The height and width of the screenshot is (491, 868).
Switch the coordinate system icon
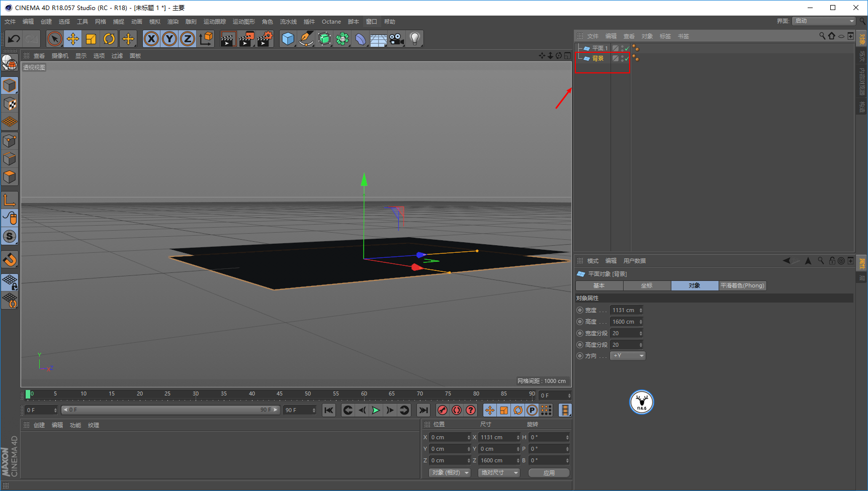[x=206, y=39]
